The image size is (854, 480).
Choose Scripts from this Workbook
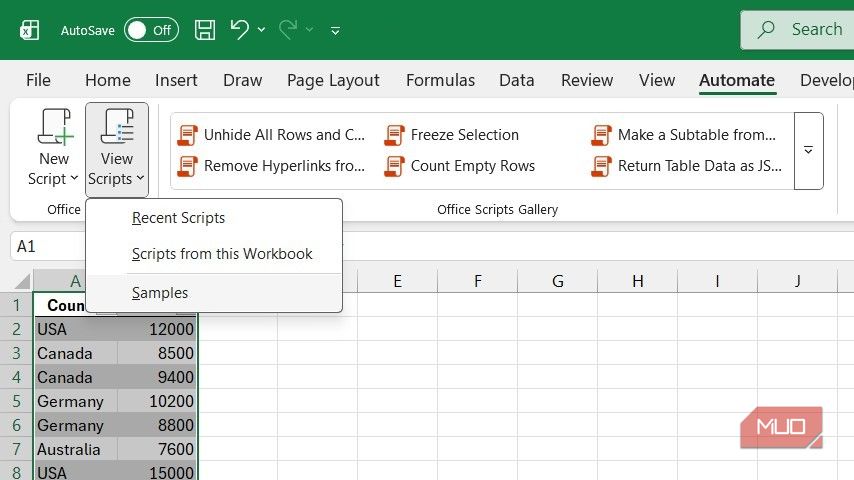pyautogui.click(x=214, y=254)
